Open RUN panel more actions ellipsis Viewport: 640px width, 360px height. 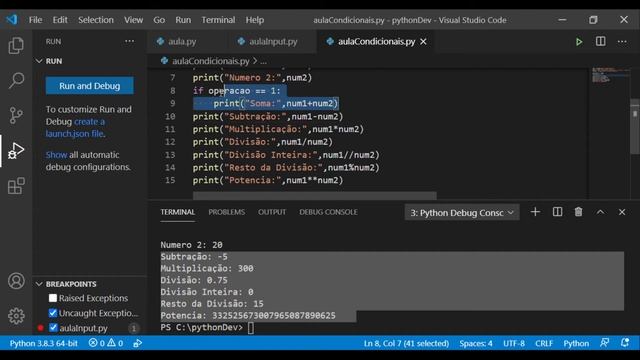(129, 41)
